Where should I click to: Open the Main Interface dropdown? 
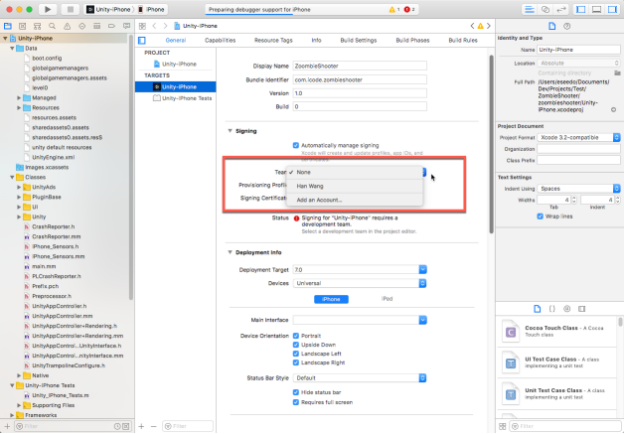click(423, 320)
